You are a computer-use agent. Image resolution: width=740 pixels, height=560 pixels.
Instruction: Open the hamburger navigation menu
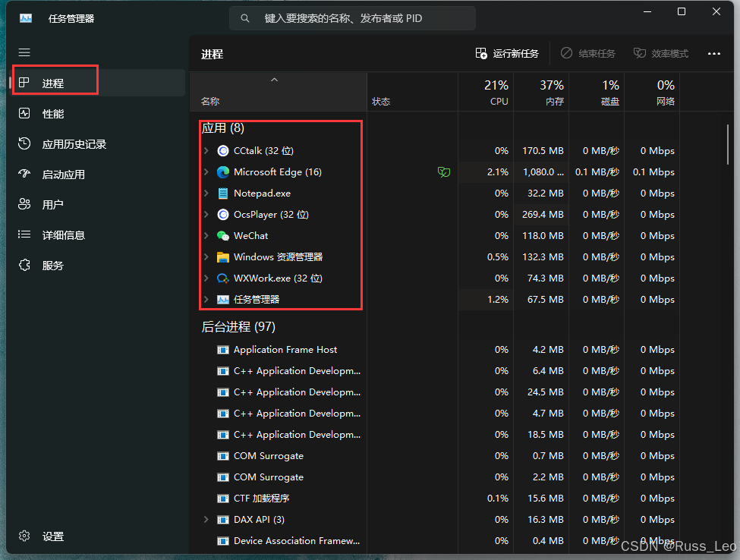click(x=24, y=52)
